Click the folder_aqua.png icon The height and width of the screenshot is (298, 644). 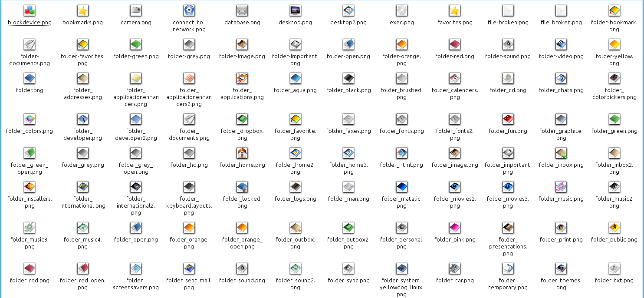point(296,78)
